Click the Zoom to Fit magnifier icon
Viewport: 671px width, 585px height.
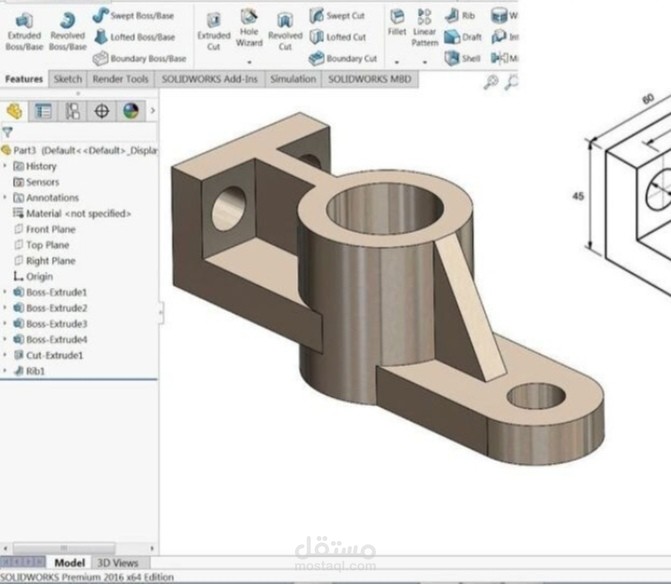point(490,82)
